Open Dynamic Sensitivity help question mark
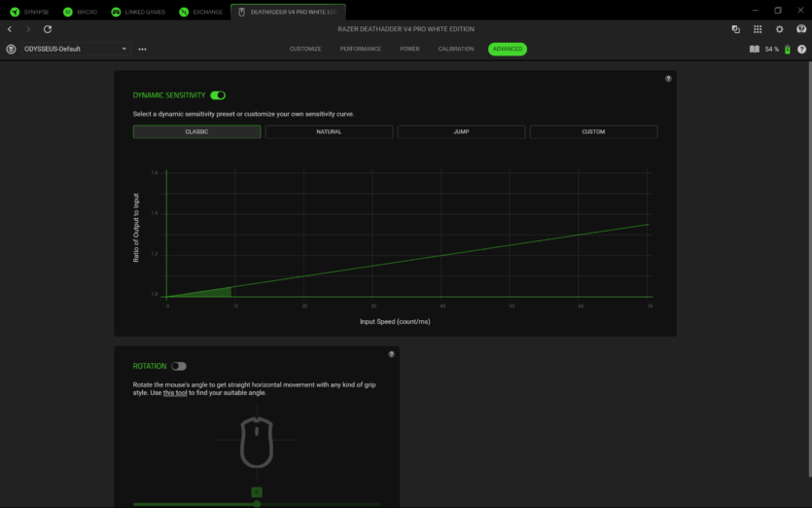The width and height of the screenshot is (812, 508). [x=668, y=79]
